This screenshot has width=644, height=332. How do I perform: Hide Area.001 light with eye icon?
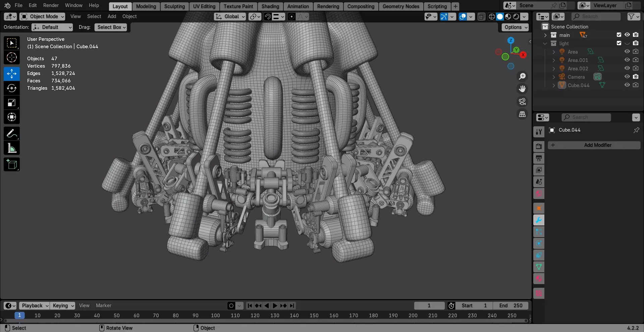(627, 60)
